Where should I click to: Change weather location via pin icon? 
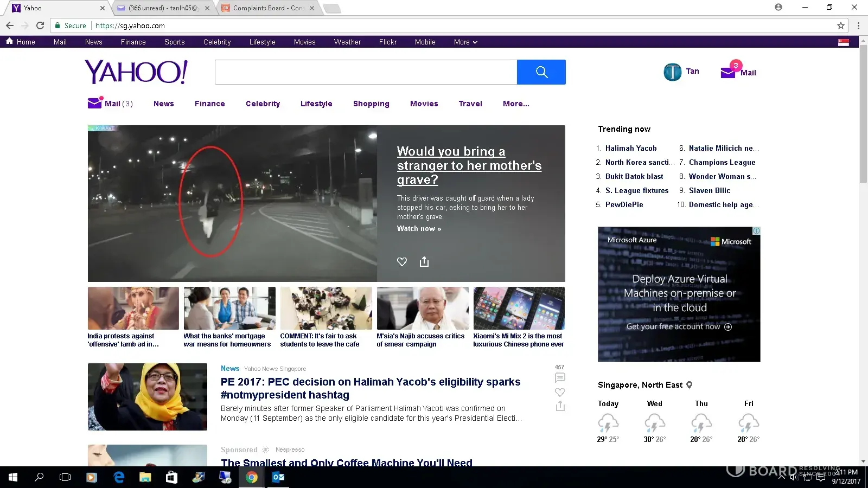tap(690, 385)
